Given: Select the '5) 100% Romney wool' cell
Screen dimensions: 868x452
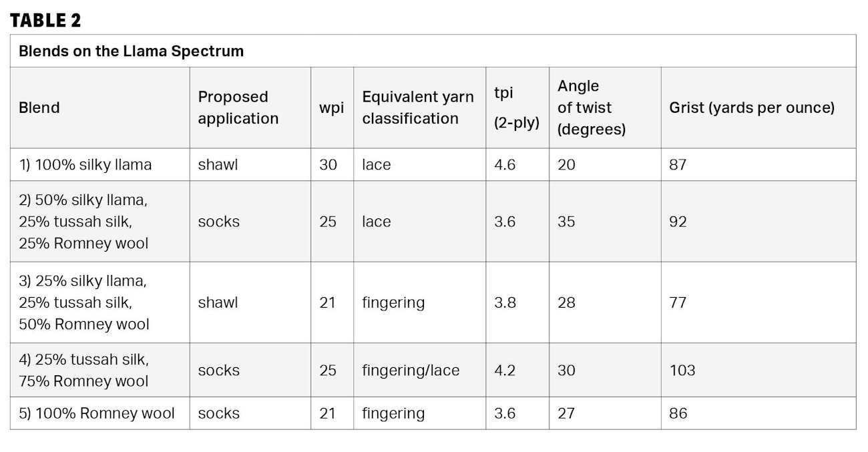Looking at the screenshot, I should (x=96, y=413).
